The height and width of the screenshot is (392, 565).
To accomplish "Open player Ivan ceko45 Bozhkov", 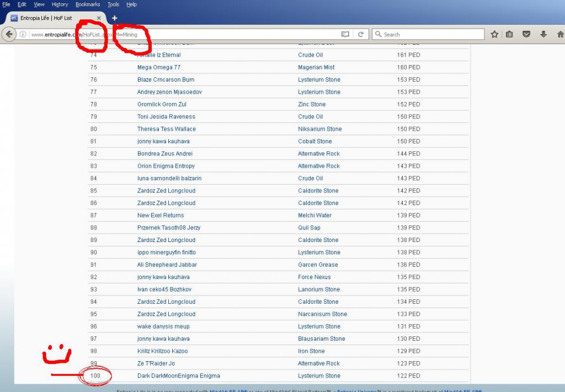I will (x=164, y=289).
